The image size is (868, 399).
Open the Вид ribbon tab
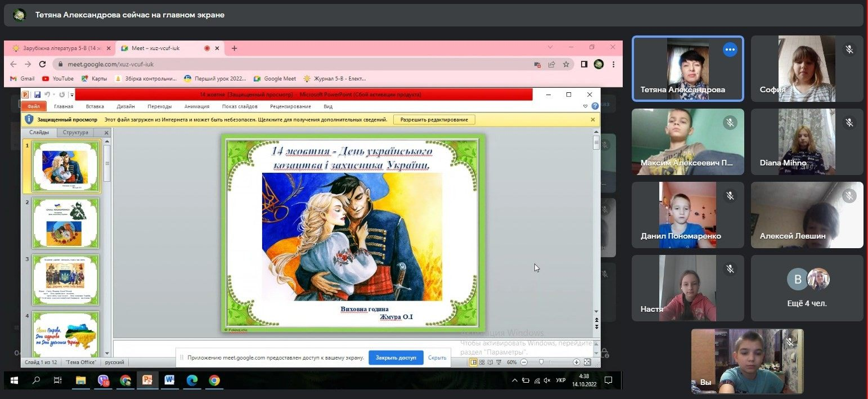328,106
